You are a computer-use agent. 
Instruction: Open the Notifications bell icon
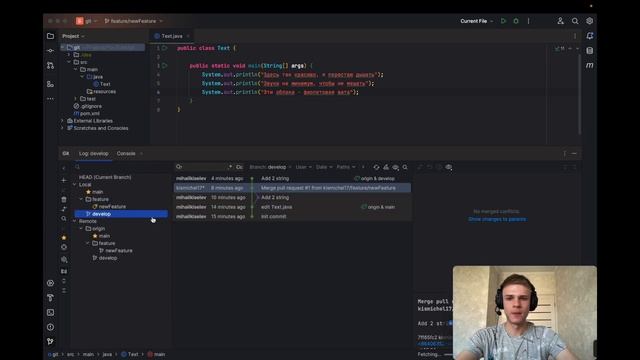589,36
